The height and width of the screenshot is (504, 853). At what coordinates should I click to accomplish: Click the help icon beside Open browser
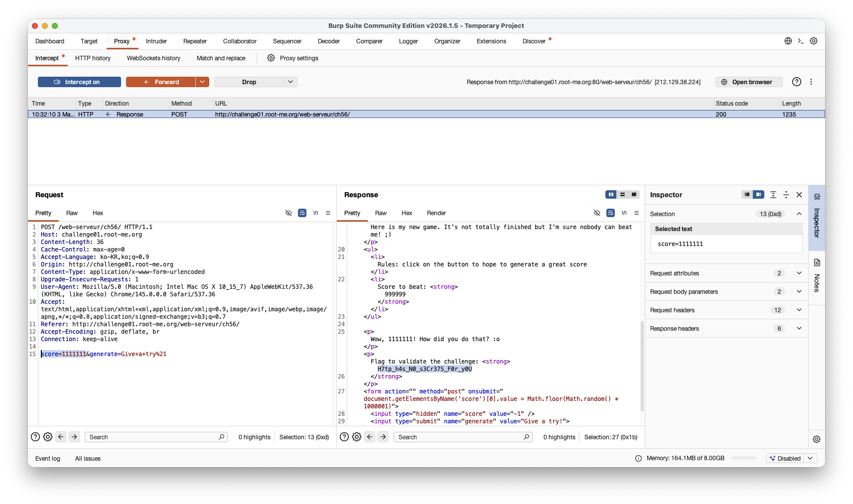click(797, 82)
